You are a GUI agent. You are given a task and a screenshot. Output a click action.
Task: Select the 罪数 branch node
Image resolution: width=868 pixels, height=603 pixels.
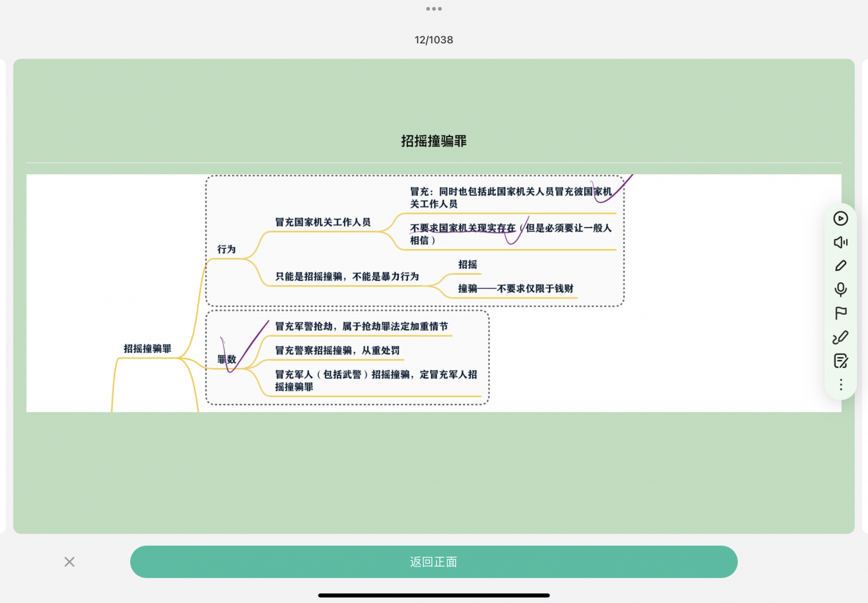point(226,359)
